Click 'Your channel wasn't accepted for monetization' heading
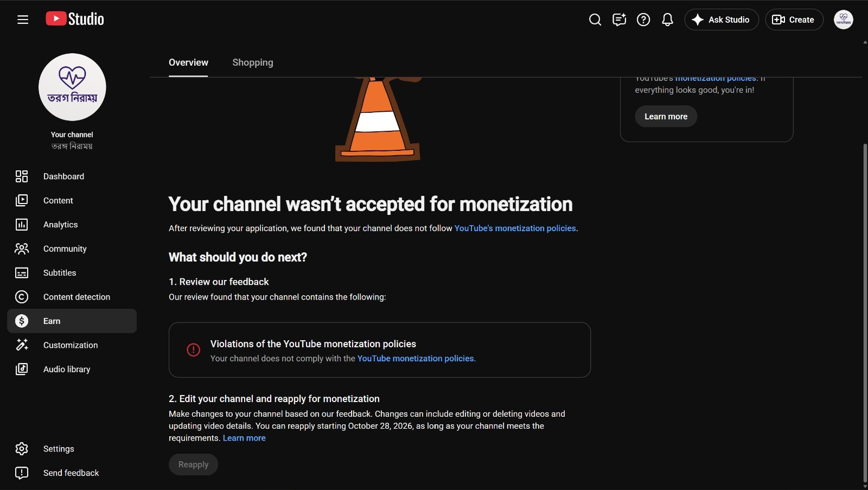 pos(371,204)
